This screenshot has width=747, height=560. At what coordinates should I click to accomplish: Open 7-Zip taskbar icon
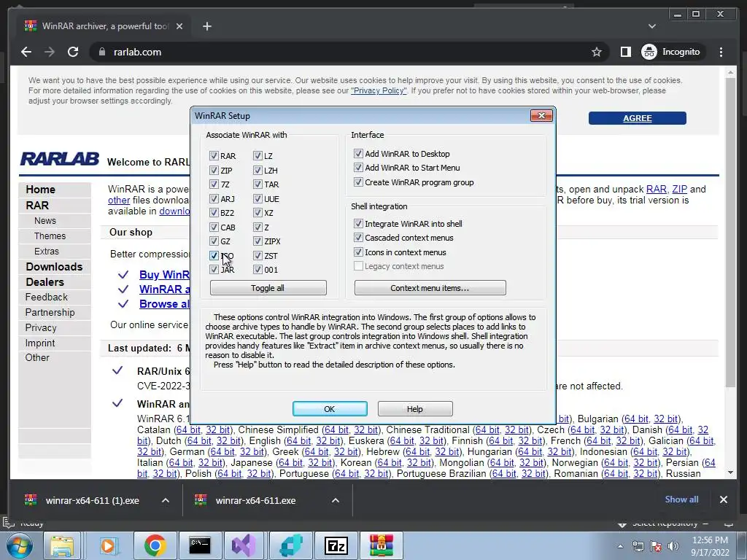coord(336,545)
